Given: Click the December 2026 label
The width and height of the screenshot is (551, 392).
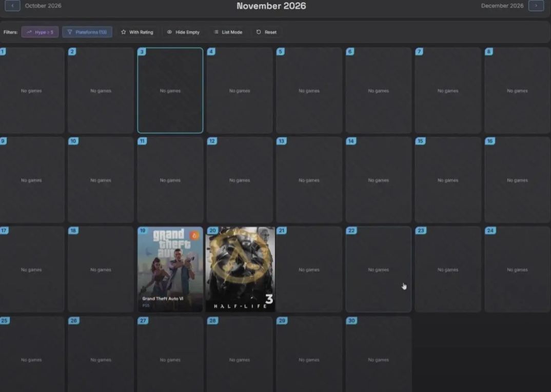Looking at the screenshot, I should (502, 6).
